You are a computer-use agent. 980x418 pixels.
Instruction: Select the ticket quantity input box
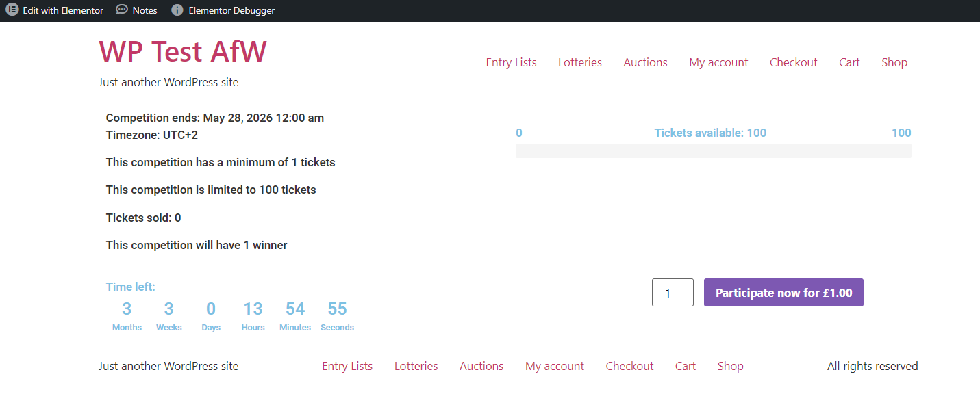tap(672, 292)
